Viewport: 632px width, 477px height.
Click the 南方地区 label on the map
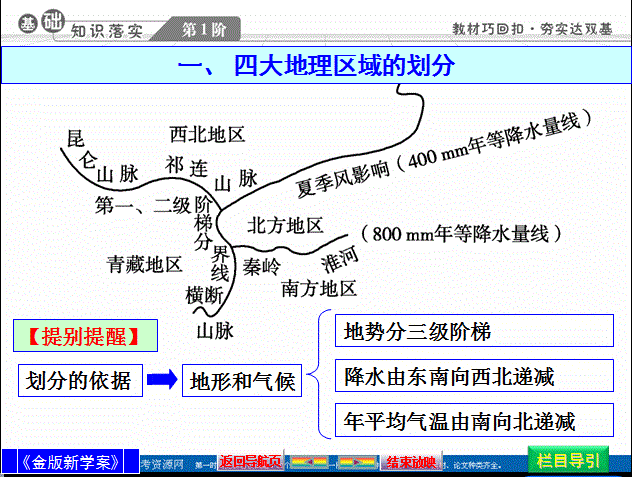319,289
